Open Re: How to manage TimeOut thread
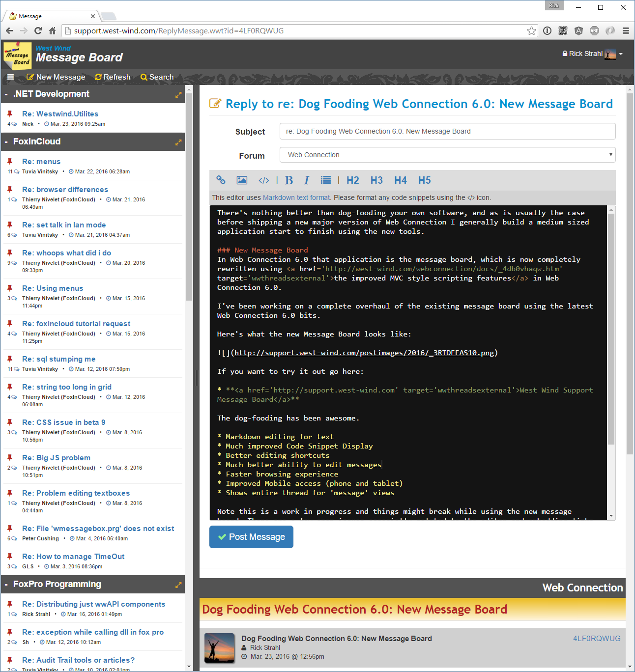The width and height of the screenshot is (635, 672). (73, 557)
